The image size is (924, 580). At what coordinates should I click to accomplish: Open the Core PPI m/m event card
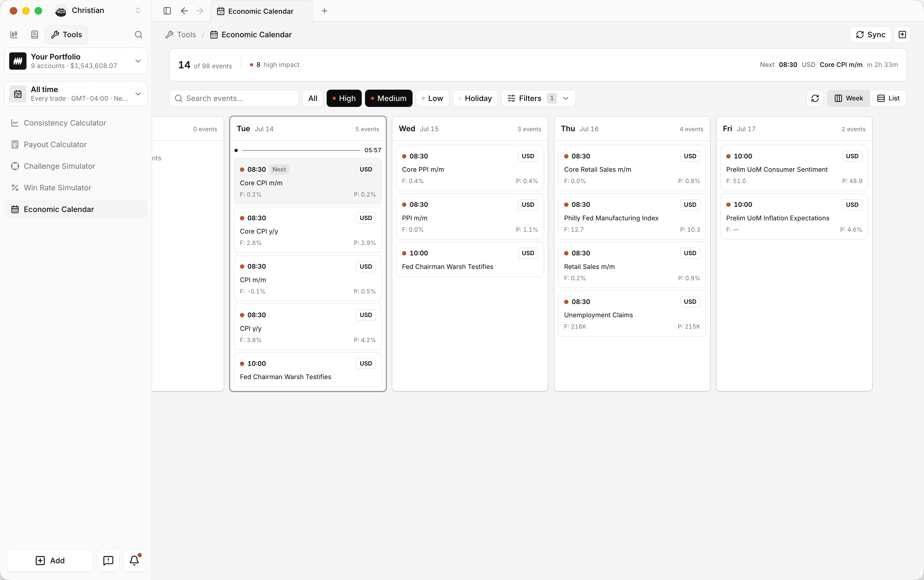pos(470,168)
